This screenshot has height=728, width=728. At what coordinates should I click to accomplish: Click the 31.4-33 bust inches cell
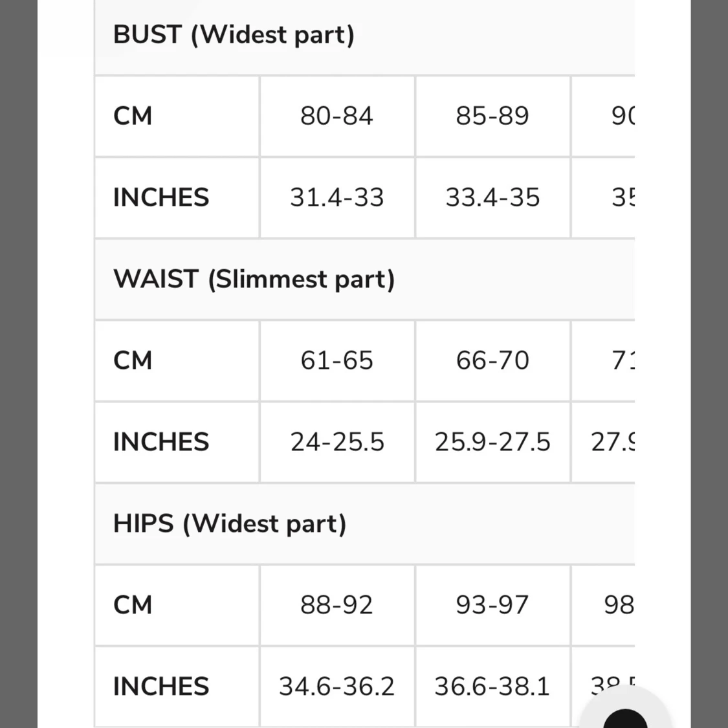click(x=336, y=198)
